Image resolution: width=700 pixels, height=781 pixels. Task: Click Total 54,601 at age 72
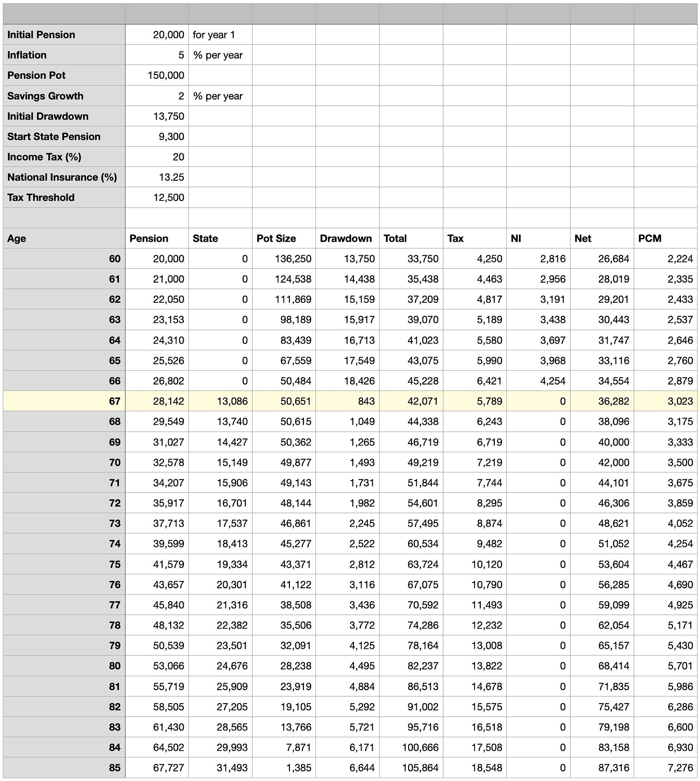click(411, 503)
